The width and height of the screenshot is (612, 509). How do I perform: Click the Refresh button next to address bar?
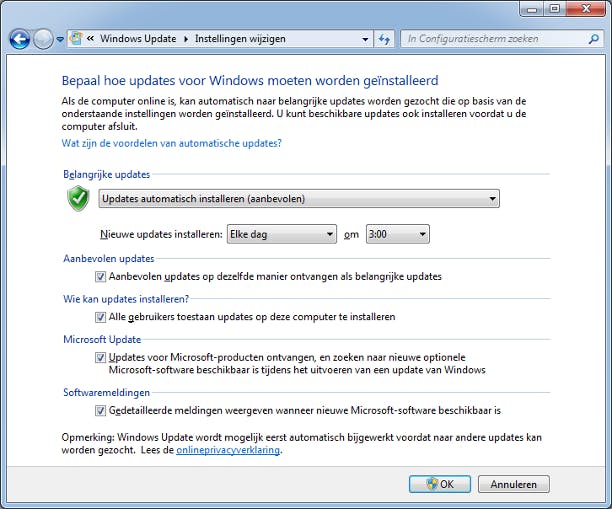(x=384, y=39)
